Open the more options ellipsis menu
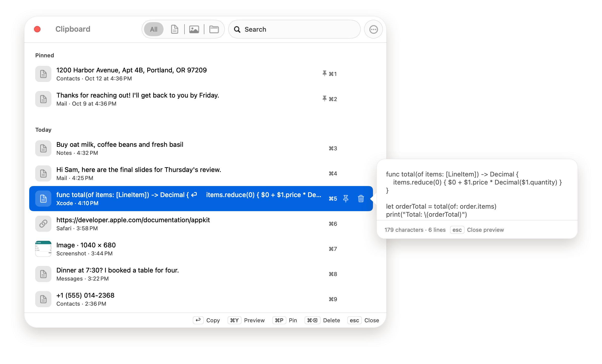602x364 pixels. coord(373,29)
